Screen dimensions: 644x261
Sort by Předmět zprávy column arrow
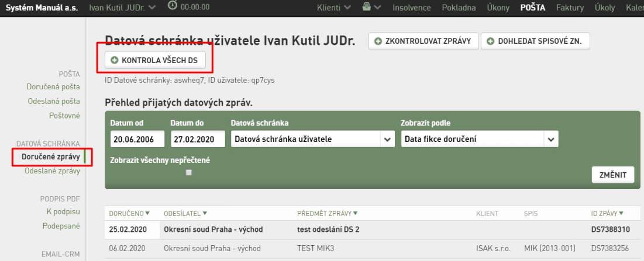click(355, 213)
